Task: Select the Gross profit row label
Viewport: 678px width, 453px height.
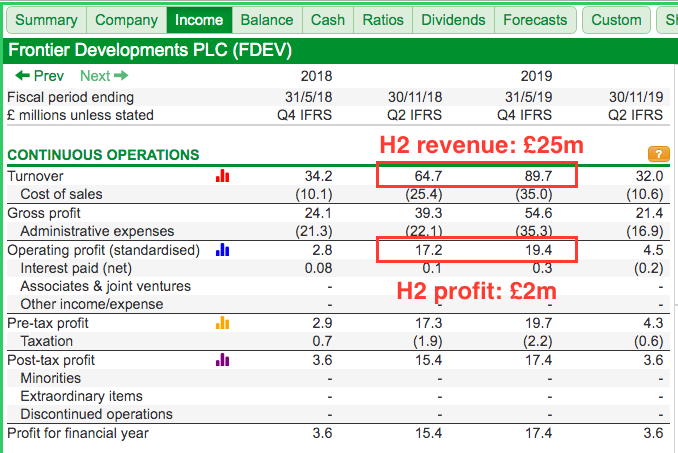Action: 44,213
